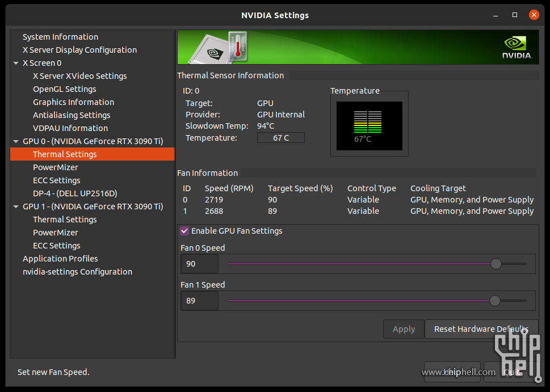
Task: Open X Server Display Configuration
Action: tap(79, 50)
